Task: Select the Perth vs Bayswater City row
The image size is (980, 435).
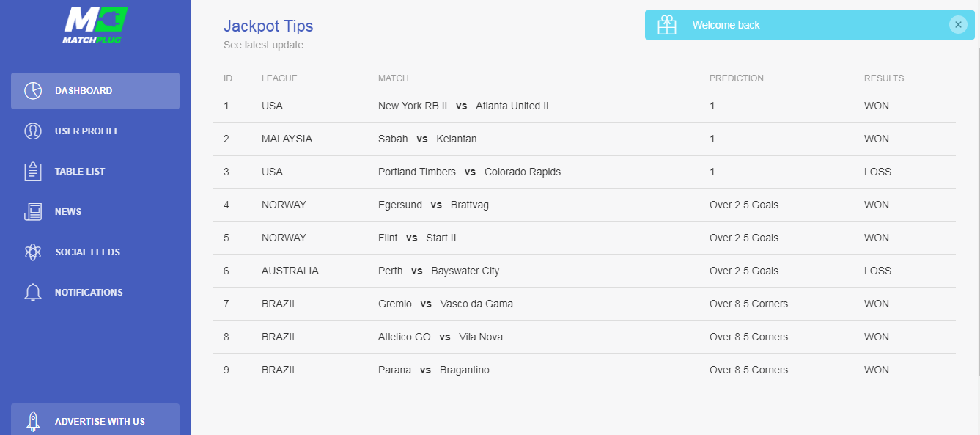Action: [584, 271]
